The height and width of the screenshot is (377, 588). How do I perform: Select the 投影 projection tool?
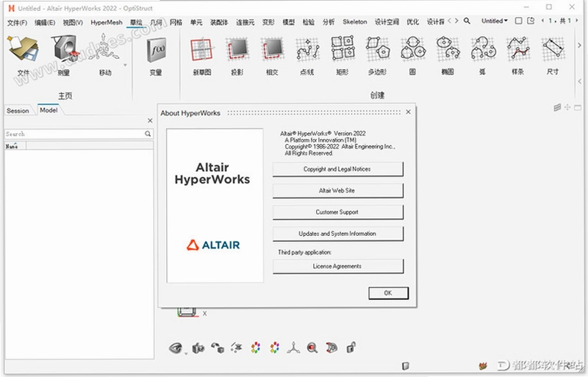pos(237,56)
